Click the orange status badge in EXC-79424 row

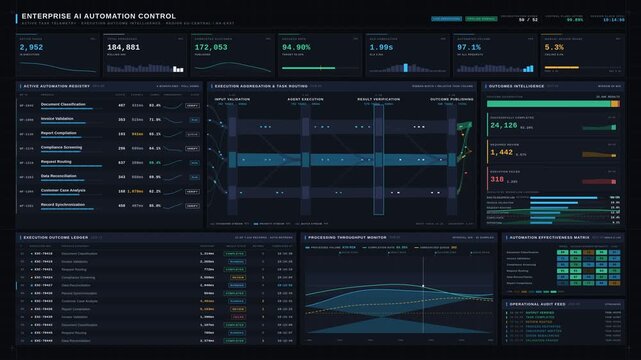click(238, 277)
